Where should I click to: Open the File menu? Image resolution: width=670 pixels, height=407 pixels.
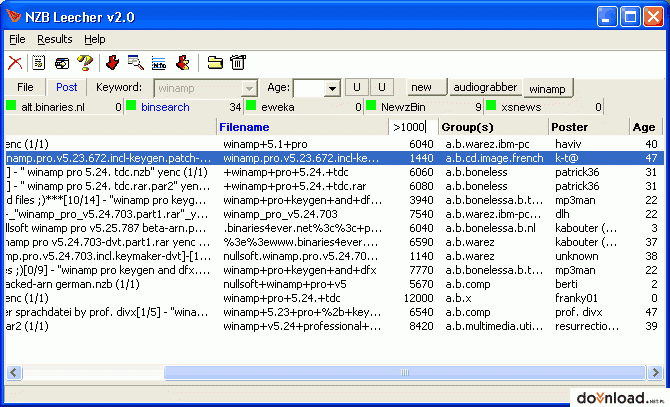[17, 39]
